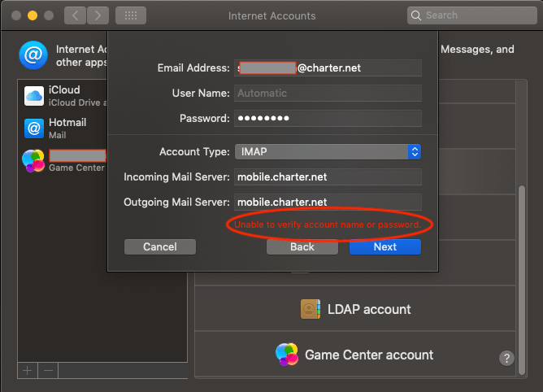The image size is (543, 392).
Task: Click the yellow minimize window button
Action: [x=33, y=15]
